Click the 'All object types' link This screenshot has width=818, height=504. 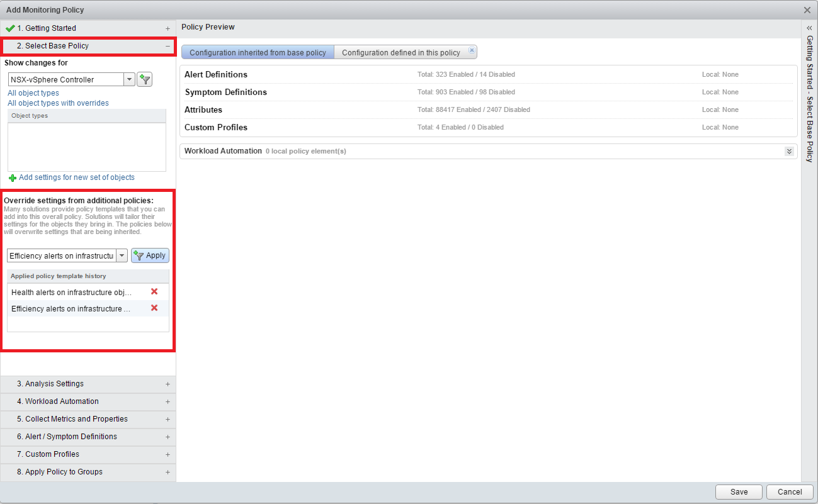pos(33,93)
